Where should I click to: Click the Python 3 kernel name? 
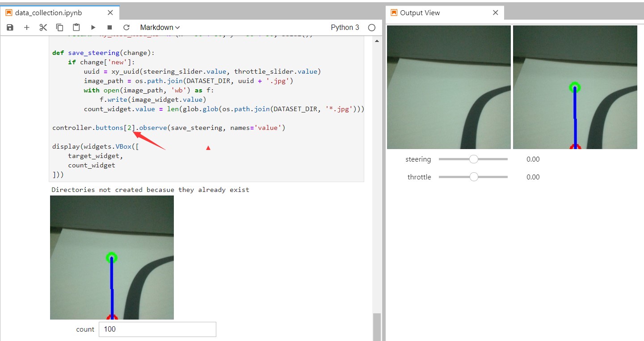pos(345,28)
